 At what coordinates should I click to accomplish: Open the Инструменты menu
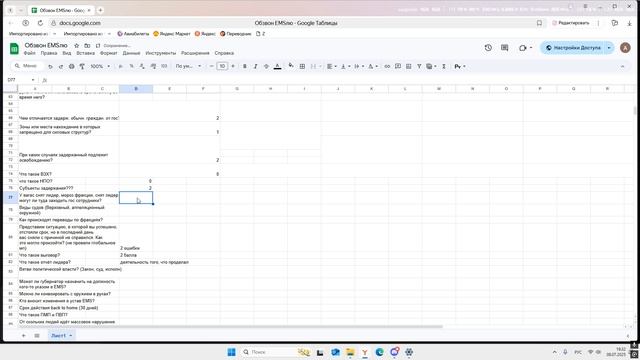click(160, 53)
